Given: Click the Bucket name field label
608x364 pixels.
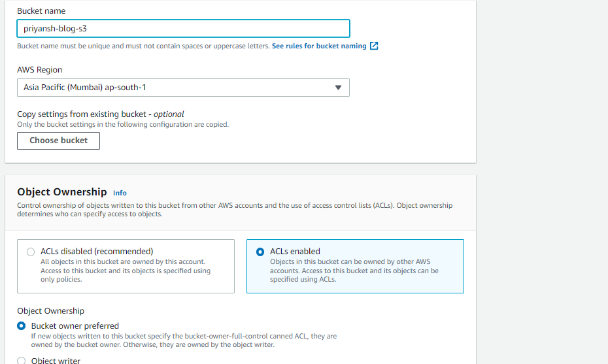Looking at the screenshot, I should pos(41,11).
